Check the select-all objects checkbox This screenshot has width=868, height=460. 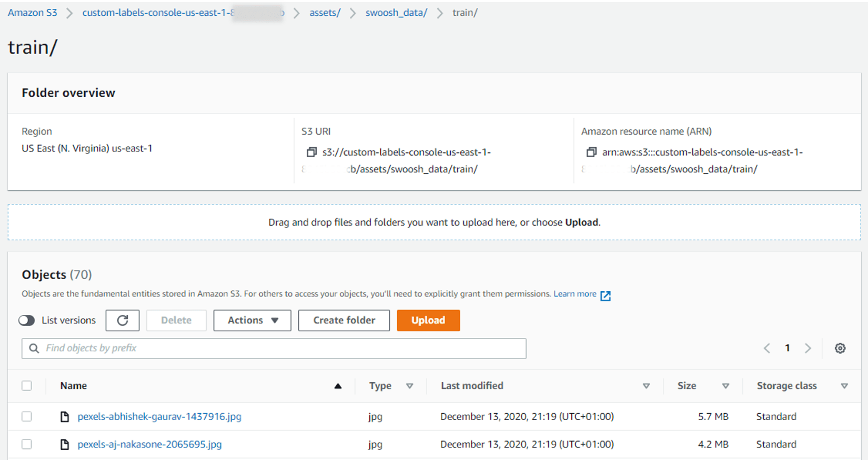pyautogui.click(x=27, y=386)
